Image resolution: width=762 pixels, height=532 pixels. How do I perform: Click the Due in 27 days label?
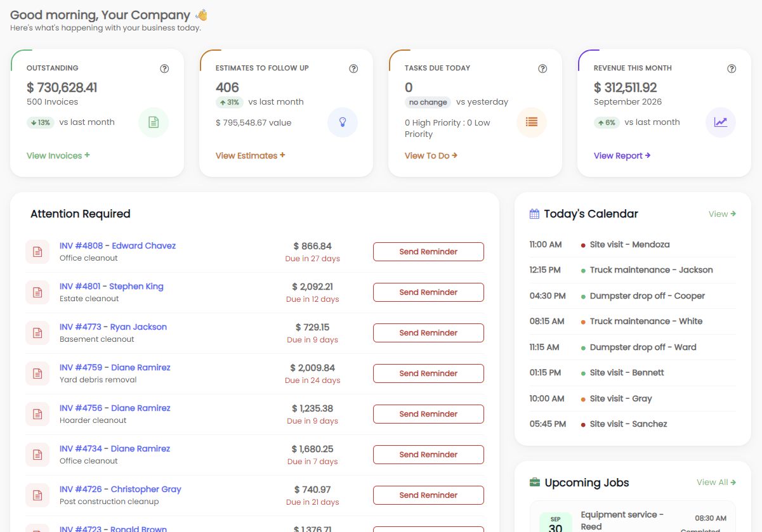313,259
